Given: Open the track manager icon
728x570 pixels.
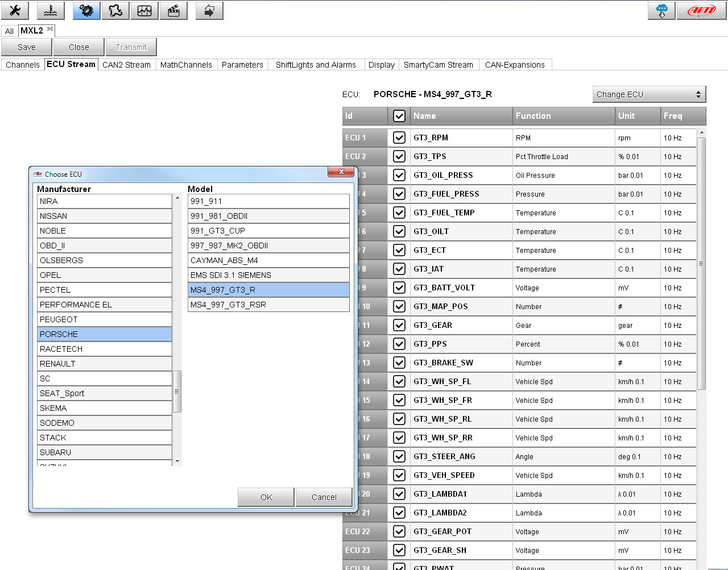Looking at the screenshot, I should click(115, 10).
